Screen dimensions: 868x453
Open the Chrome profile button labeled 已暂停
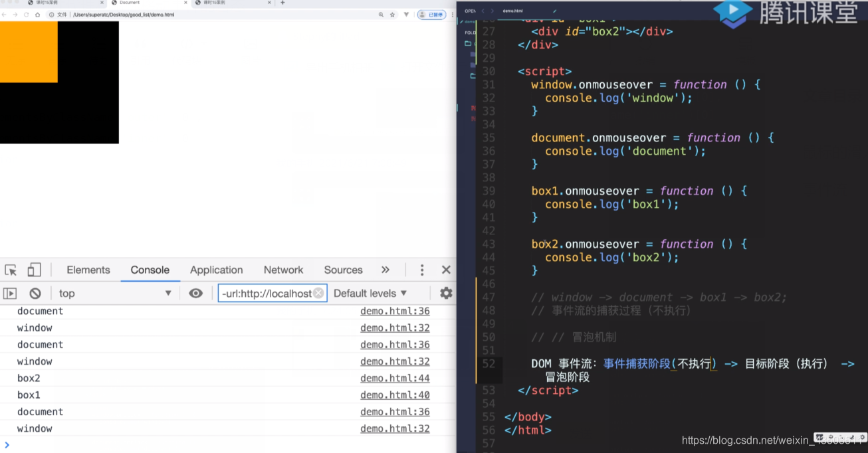431,15
